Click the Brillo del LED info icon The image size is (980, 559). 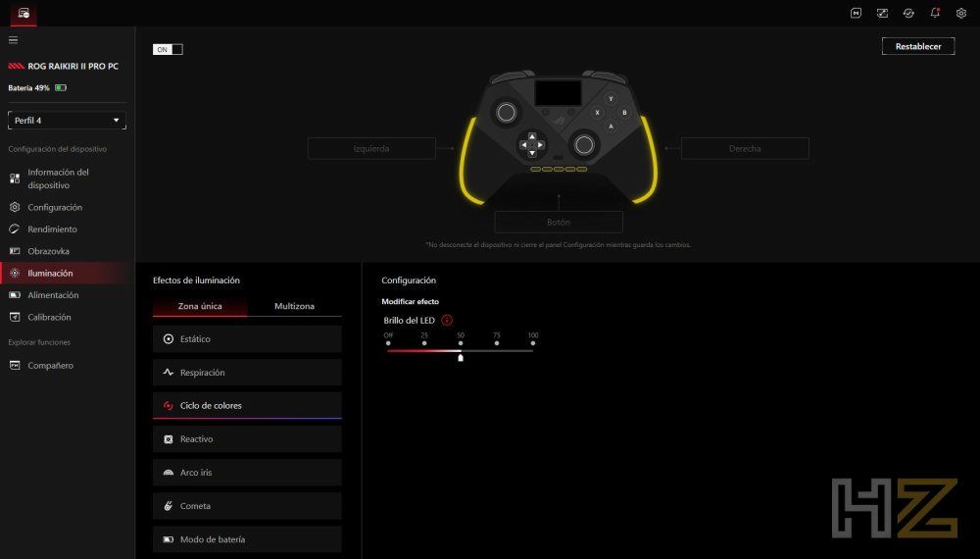[447, 320]
